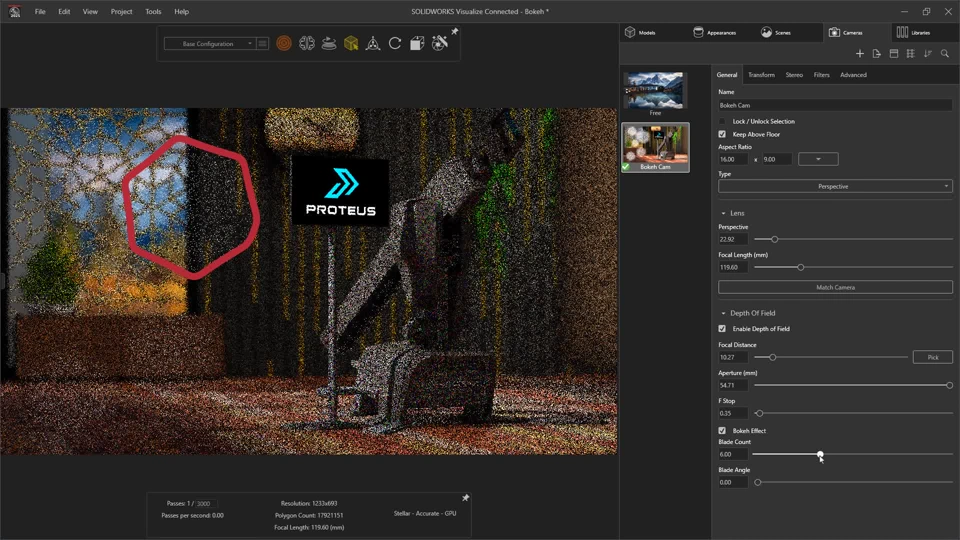
Task: Click the Match Camera button
Action: [x=834, y=287]
